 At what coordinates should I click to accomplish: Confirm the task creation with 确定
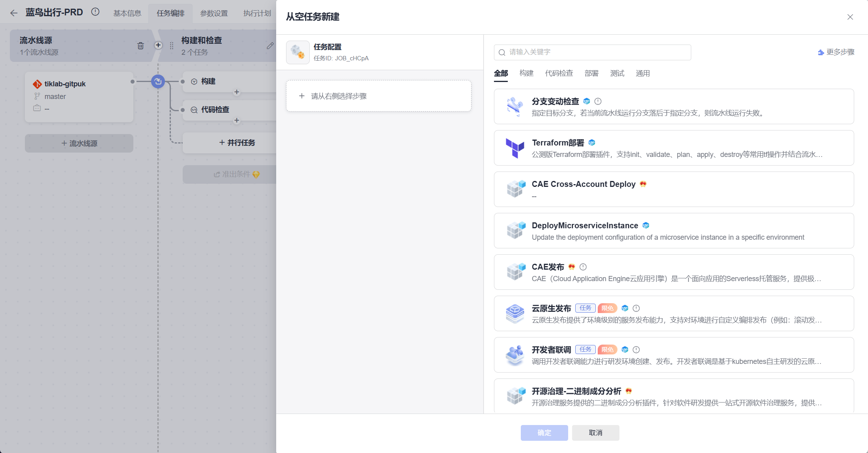click(544, 432)
